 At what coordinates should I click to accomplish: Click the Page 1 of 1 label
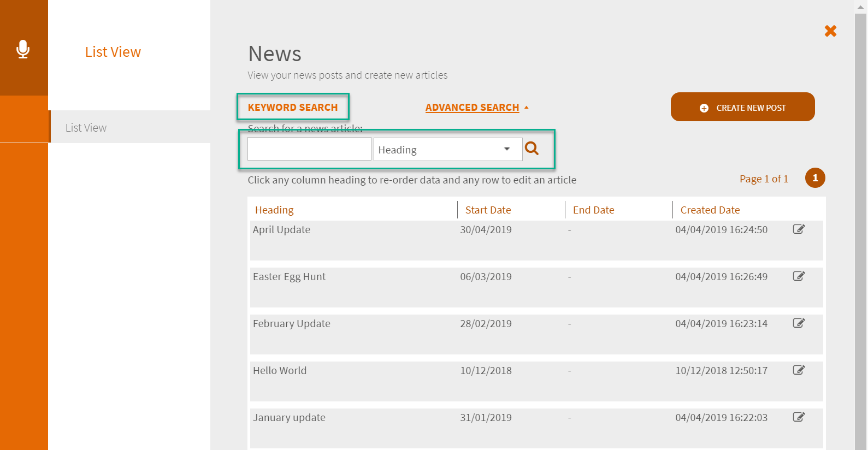tap(764, 179)
